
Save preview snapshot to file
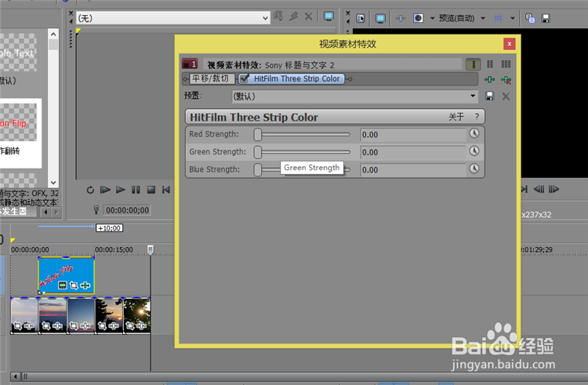pyautogui.click(x=546, y=18)
